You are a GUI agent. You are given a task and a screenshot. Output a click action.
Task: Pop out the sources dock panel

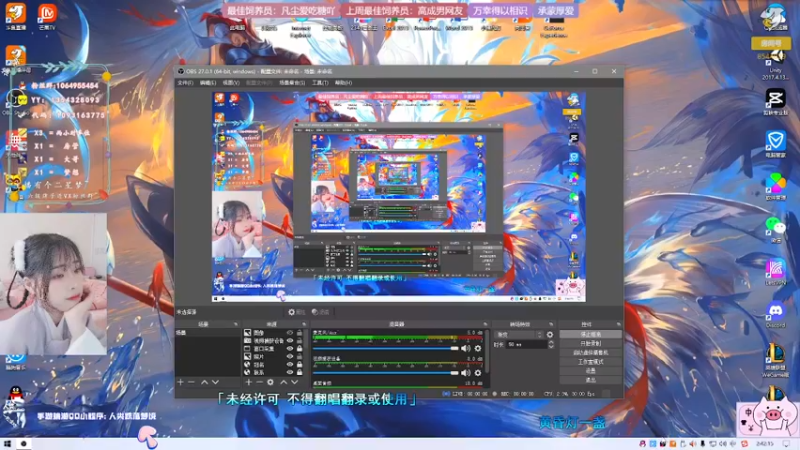pos(304,324)
